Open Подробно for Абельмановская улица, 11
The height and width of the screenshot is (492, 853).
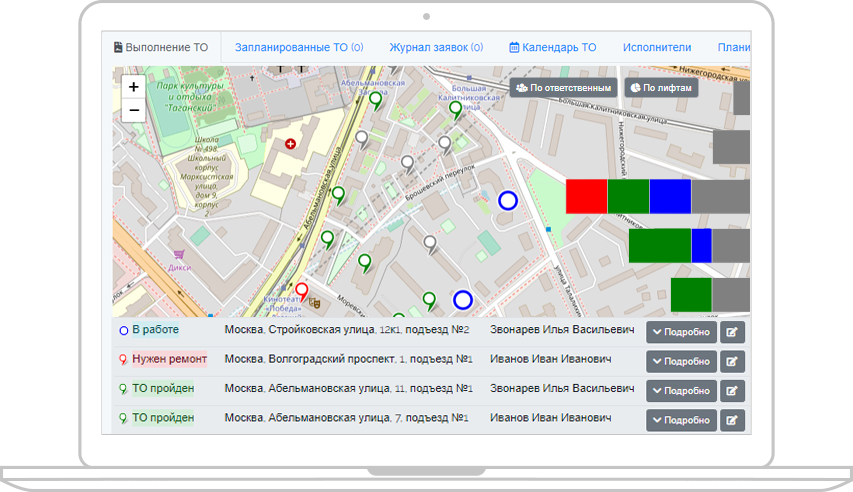[681, 391]
